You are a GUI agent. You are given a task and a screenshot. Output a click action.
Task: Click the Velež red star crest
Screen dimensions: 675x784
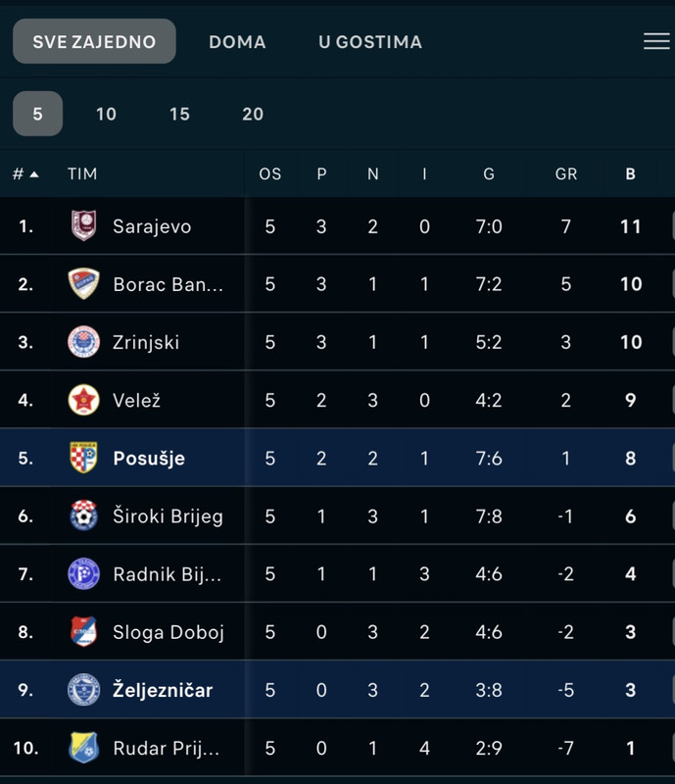pos(83,400)
